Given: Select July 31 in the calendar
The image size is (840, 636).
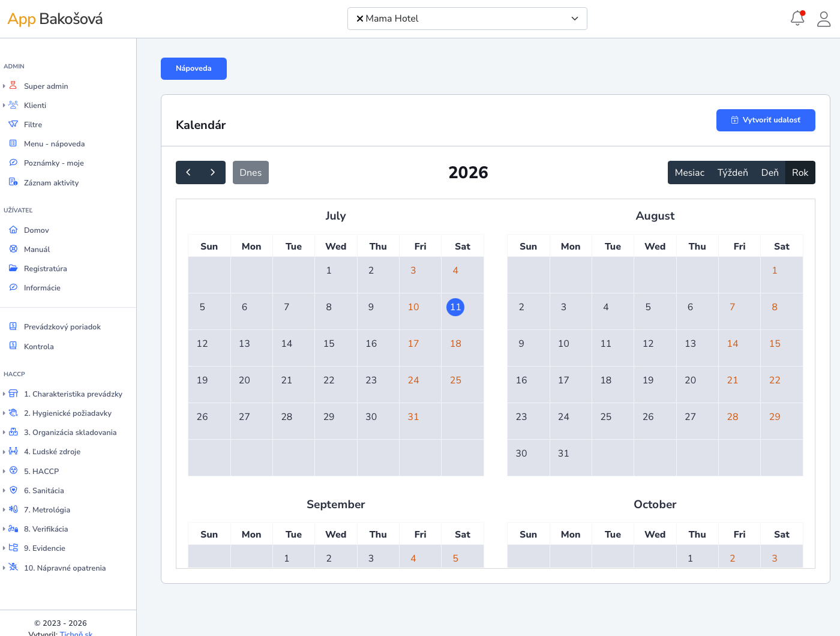Looking at the screenshot, I should 413,417.
